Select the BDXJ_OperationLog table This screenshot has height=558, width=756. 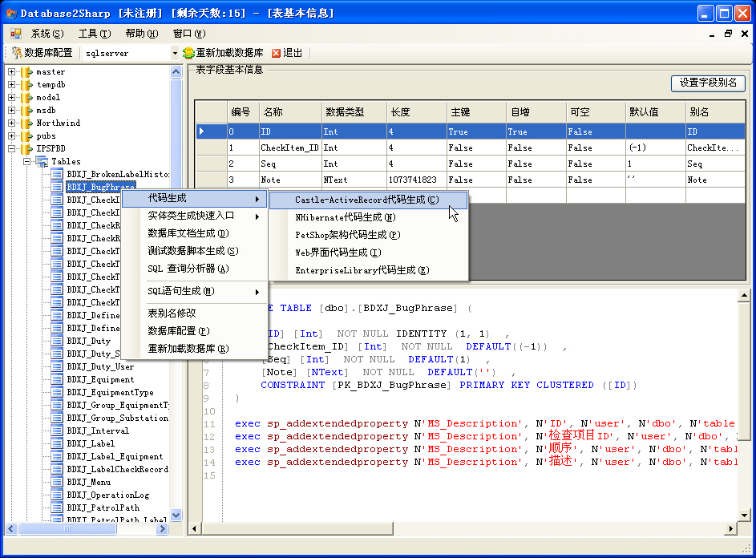(107, 495)
